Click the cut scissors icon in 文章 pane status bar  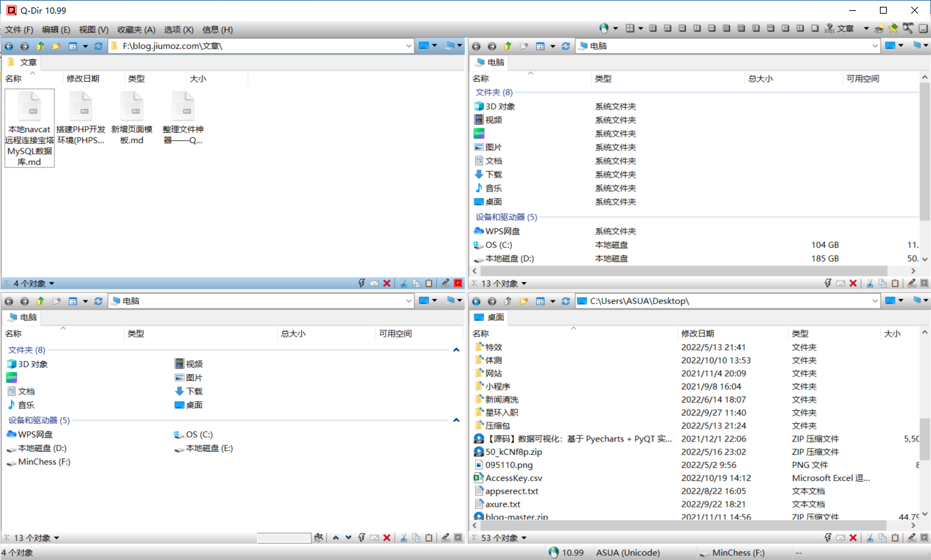tap(403, 283)
